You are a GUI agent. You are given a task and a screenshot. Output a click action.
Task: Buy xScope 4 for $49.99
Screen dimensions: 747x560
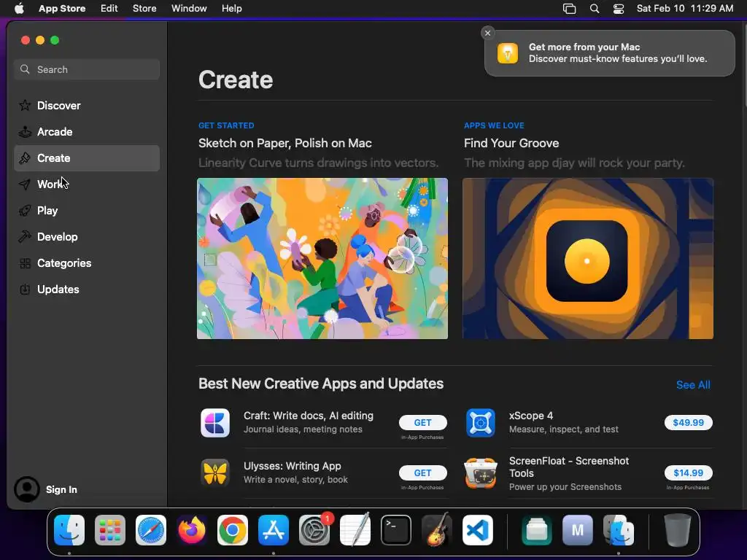click(x=688, y=422)
